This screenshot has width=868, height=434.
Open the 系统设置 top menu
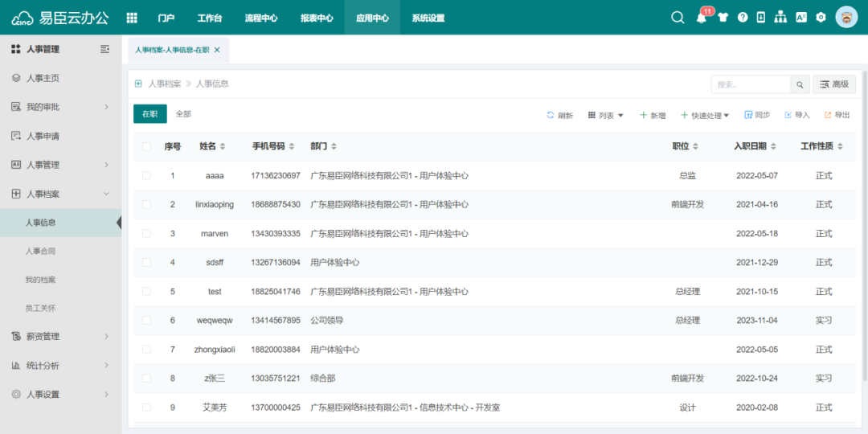tap(428, 18)
